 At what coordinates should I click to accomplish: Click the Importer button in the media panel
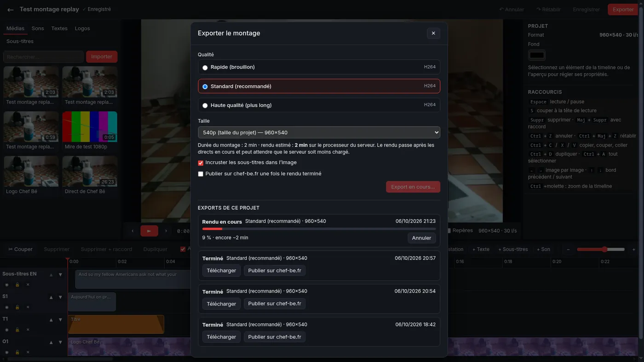pyautogui.click(x=102, y=57)
